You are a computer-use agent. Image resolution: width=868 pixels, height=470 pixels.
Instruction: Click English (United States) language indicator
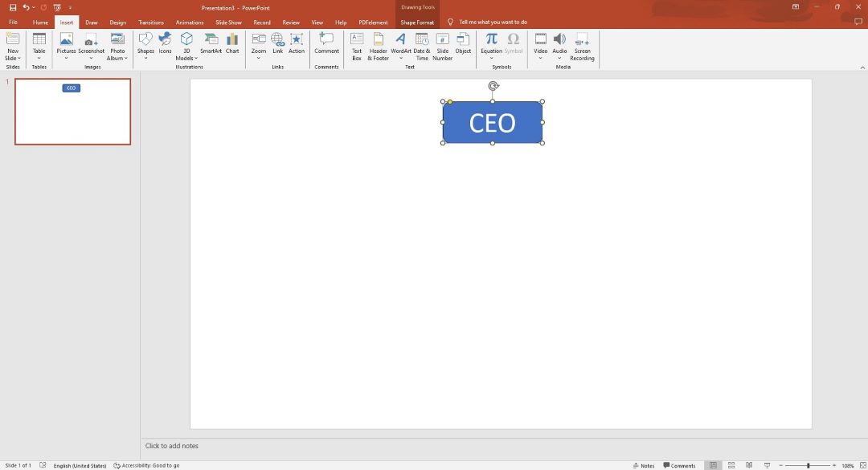click(x=80, y=465)
